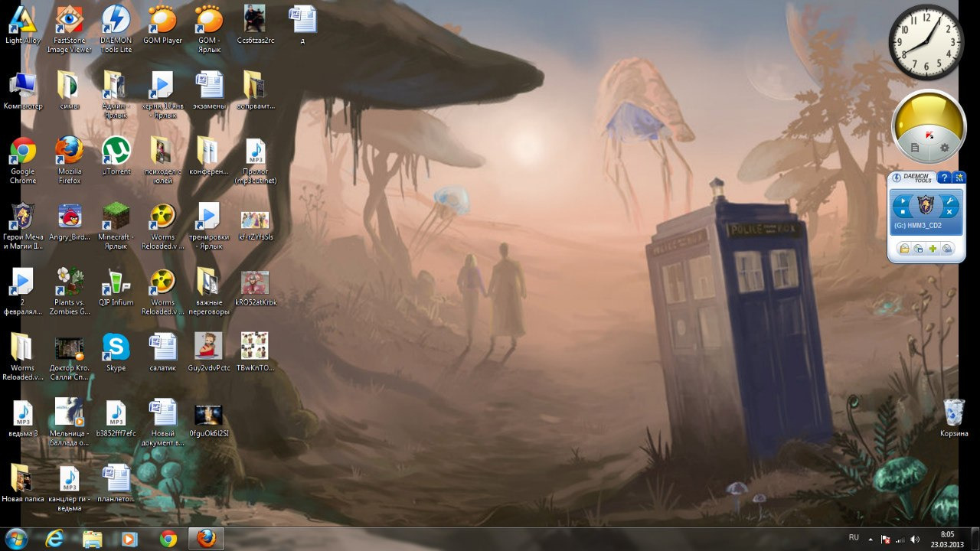
Task: Open the RU input language selector
Action: point(854,537)
